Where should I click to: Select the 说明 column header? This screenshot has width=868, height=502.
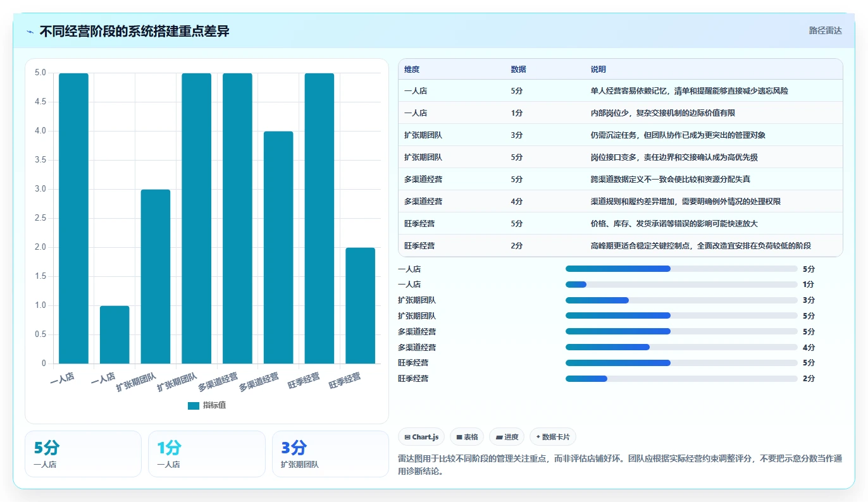pyautogui.click(x=598, y=70)
